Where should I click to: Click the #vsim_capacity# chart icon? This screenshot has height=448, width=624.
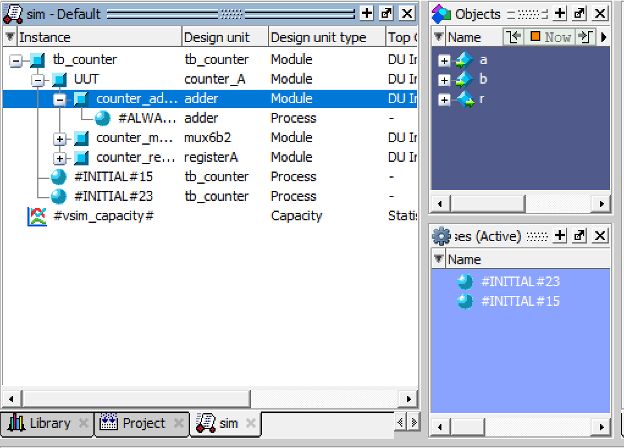click(38, 216)
